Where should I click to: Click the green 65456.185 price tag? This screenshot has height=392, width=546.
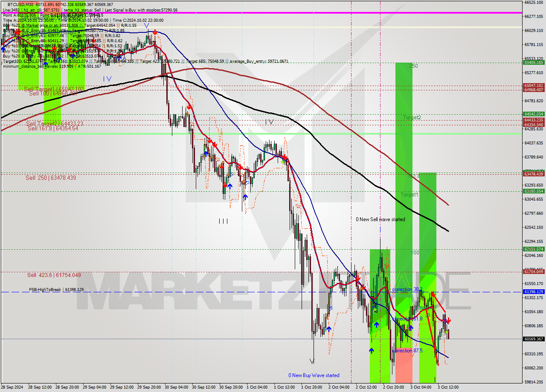click(x=534, y=62)
